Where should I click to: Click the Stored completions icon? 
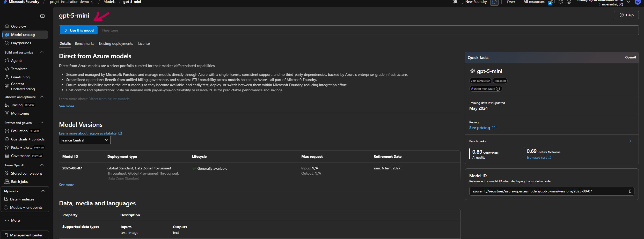coord(7,173)
